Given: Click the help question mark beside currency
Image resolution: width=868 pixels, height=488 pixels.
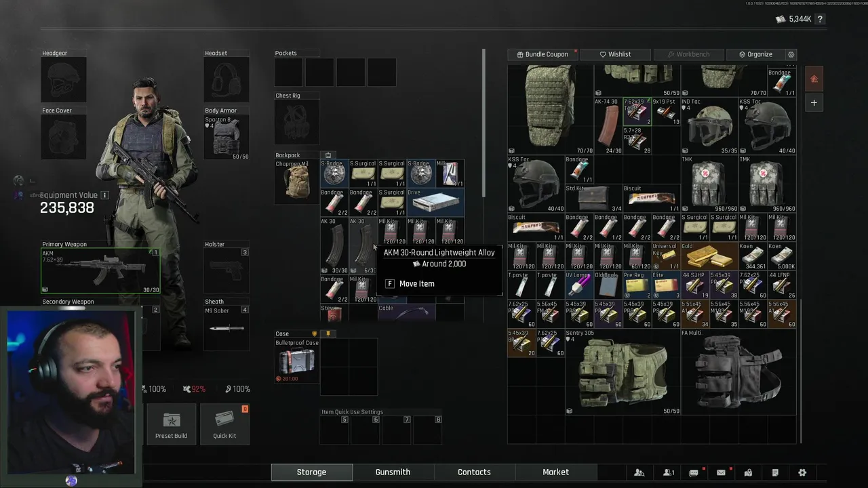Looking at the screenshot, I should click(820, 19).
